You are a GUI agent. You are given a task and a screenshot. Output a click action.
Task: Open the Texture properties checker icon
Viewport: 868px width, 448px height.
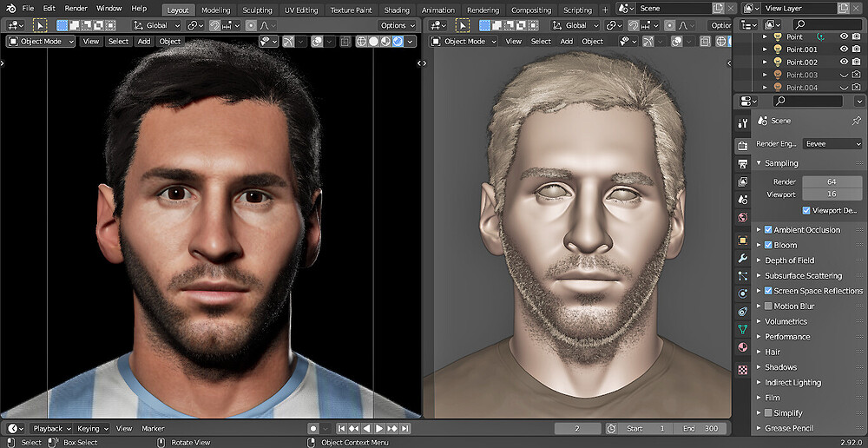[743, 370]
